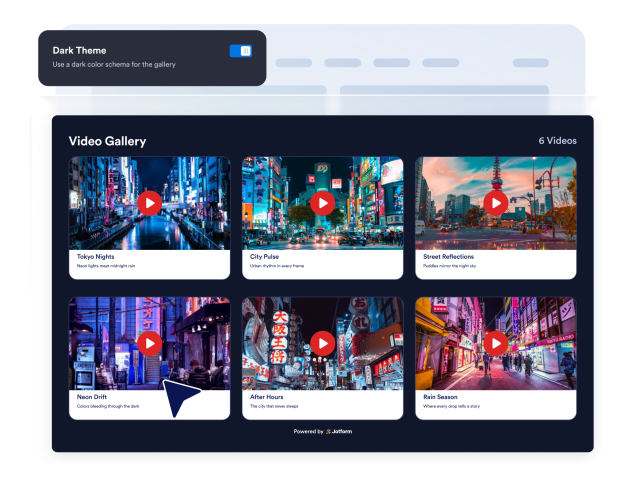Open the Powered by Jotform link

click(322, 432)
